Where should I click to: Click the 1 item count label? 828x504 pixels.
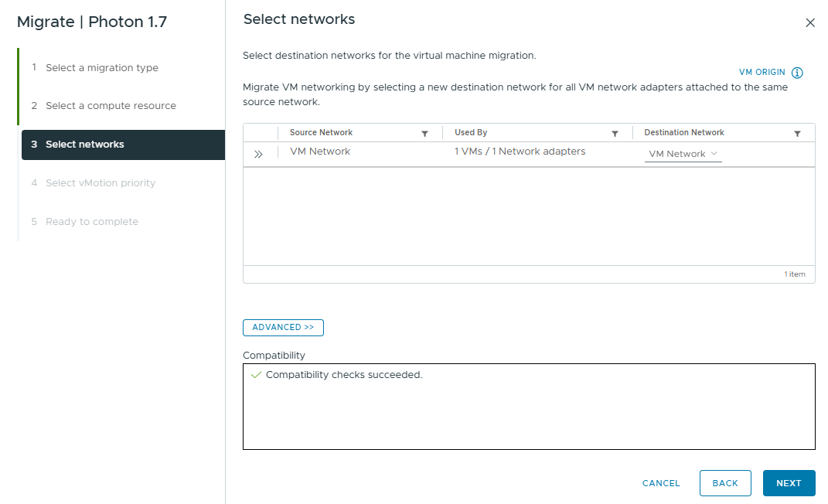(x=795, y=274)
